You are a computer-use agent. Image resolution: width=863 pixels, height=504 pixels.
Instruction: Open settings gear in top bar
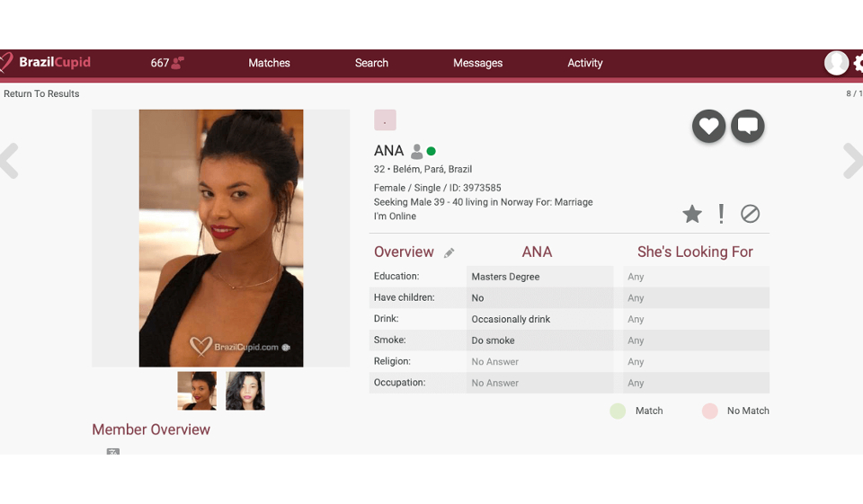point(858,63)
